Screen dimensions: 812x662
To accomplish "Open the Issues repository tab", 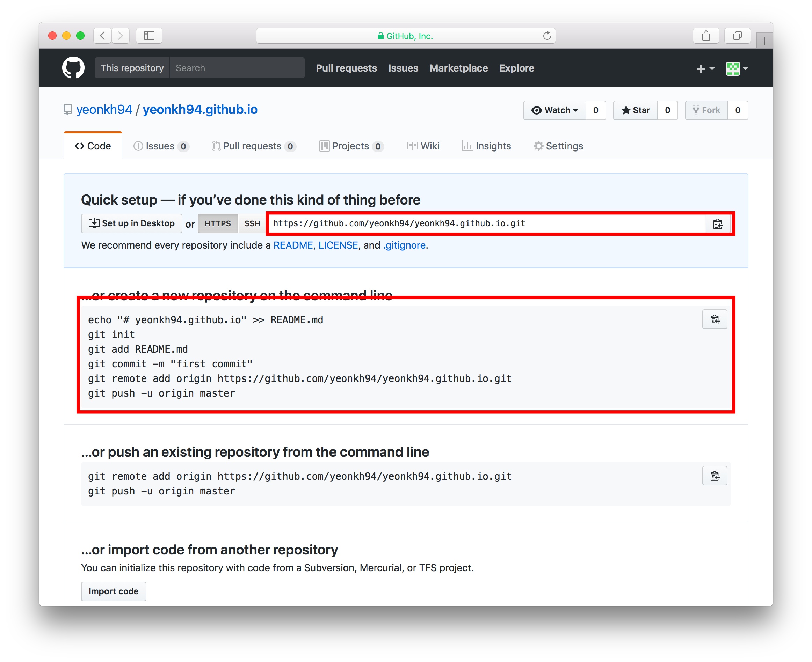I will [x=161, y=146].
